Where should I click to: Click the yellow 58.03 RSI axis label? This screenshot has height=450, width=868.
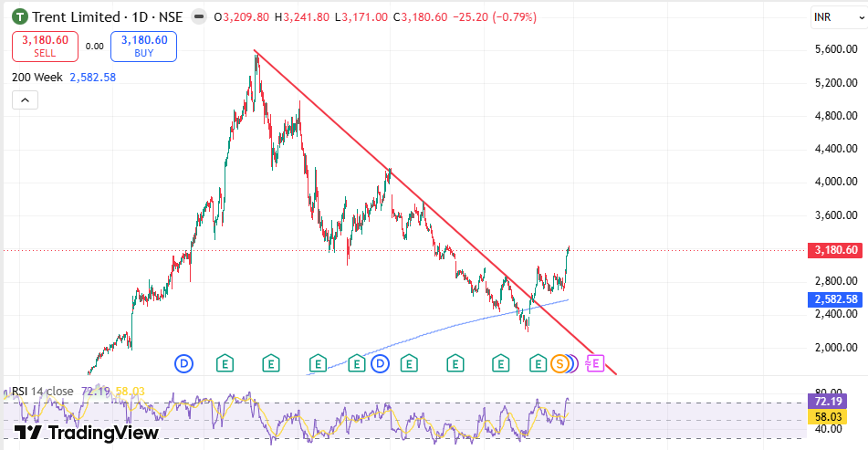click(x=829, y=417)
